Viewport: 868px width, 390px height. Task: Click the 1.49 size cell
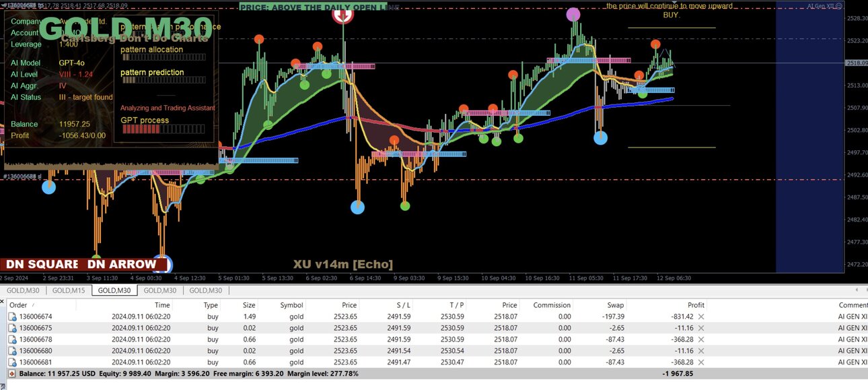(249, 317)
